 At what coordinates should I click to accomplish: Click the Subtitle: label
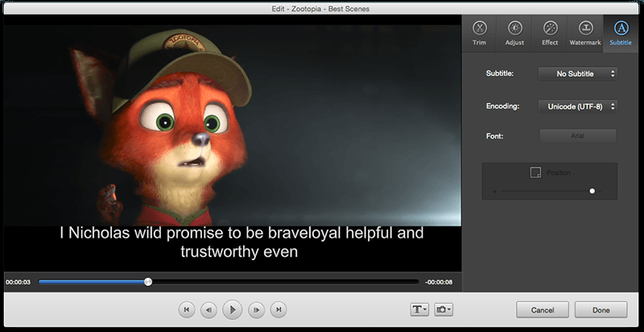point(500,73)
